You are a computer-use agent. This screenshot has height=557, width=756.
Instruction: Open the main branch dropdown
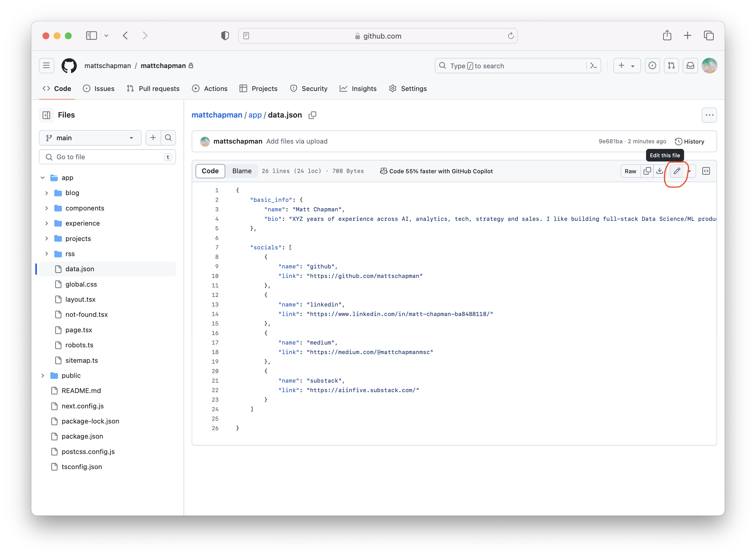click(90, 137)
